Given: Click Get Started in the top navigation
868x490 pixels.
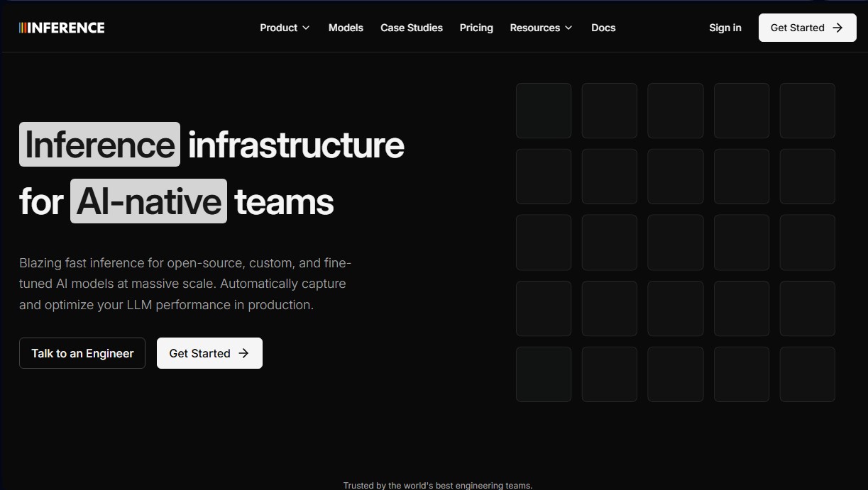Looking at the screenshot, I should (807, 28).
